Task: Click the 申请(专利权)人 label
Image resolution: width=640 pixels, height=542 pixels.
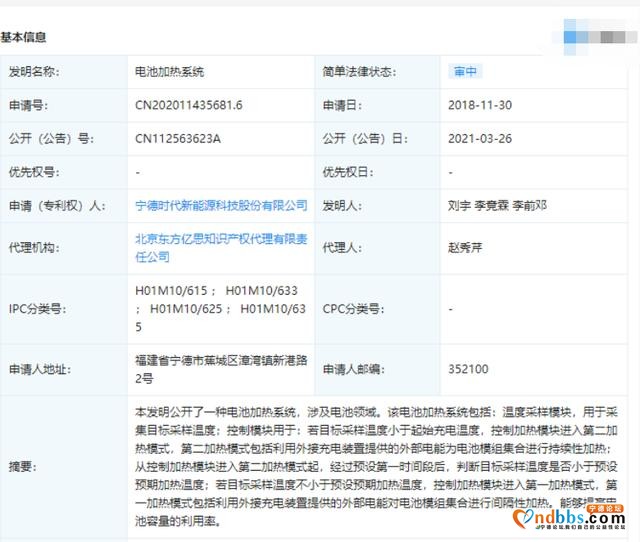Action: [x=57, y=206]
